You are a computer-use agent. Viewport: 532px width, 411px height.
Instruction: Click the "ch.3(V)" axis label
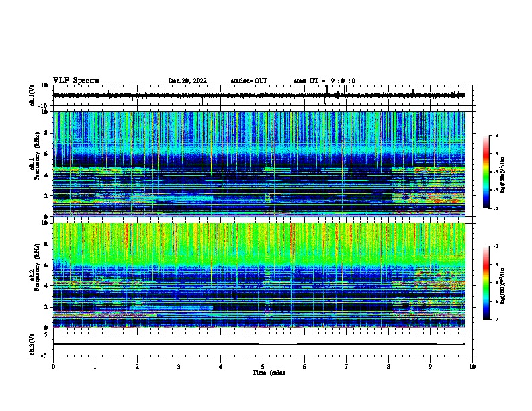click(x=32, y=345)
